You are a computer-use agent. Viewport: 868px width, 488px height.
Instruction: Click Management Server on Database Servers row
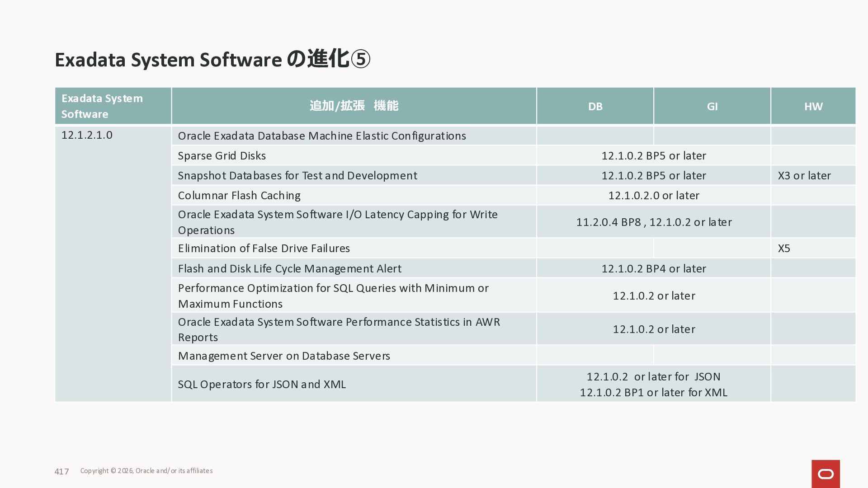(283, 356)
